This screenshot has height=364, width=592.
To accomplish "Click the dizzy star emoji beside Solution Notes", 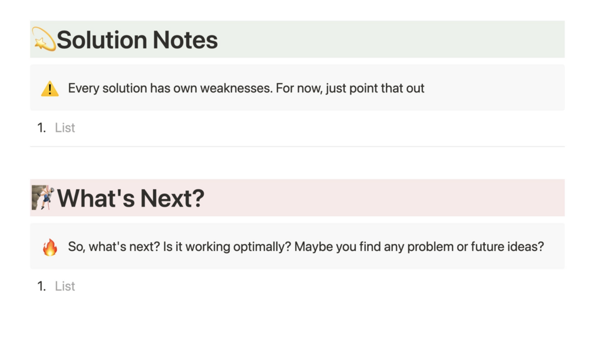I will tap(44, 39).
